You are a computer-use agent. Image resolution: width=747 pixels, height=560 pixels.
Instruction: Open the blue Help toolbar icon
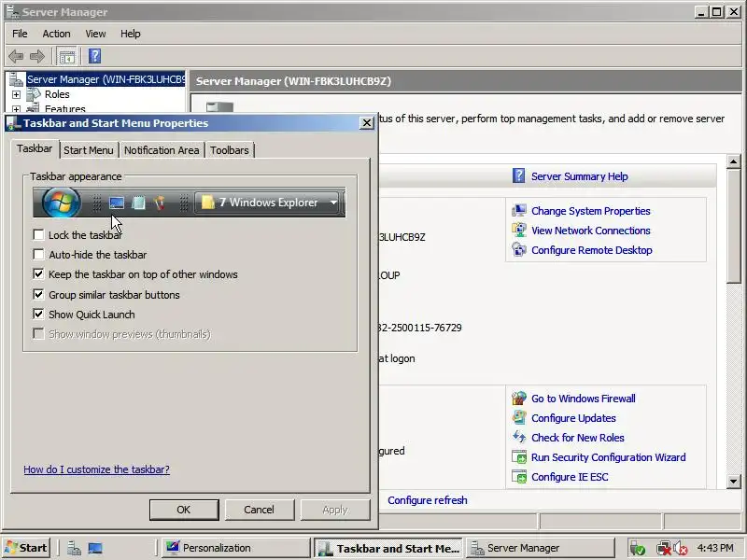click(x=95, y=56)
